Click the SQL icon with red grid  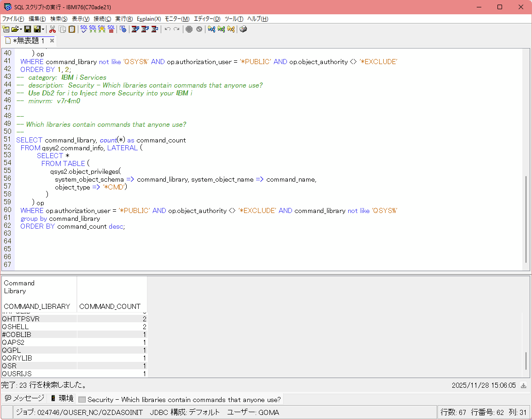click(x=111, y=29)
